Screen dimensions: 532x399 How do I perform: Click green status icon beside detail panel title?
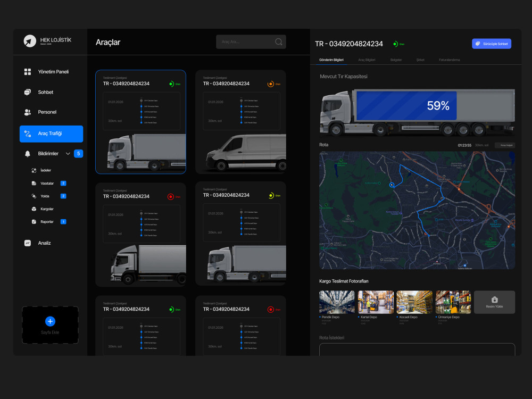pos(395,44)
